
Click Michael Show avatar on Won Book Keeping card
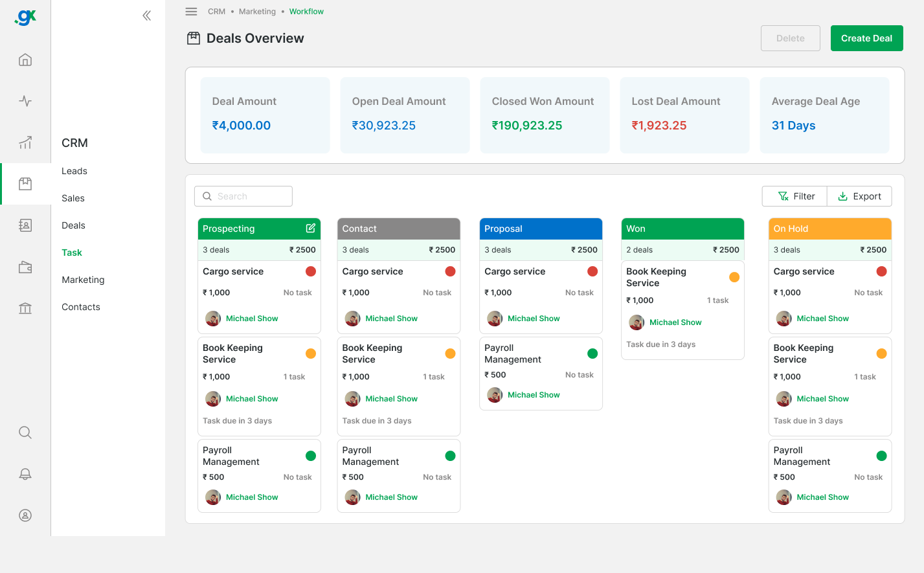pyautogui.click(x=637, y=322)
